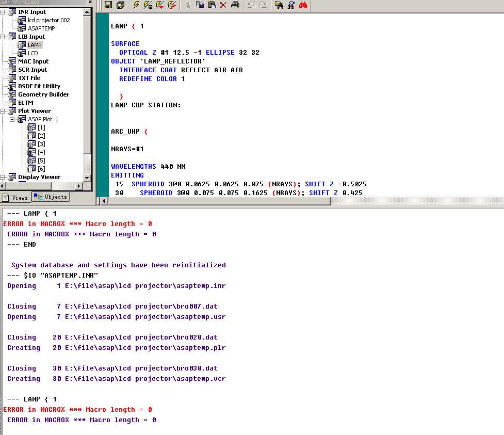Image resolution: width=504 pixels, height=435 pixels.
Task: Click the red X Delete icon
Action: (223, 5)
